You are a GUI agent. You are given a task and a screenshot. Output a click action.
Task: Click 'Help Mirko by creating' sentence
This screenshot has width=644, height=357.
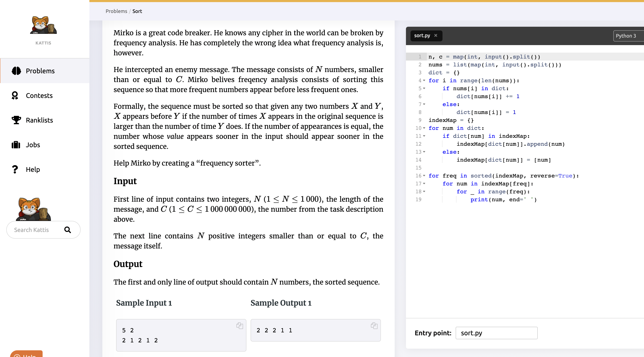(187, 163)
